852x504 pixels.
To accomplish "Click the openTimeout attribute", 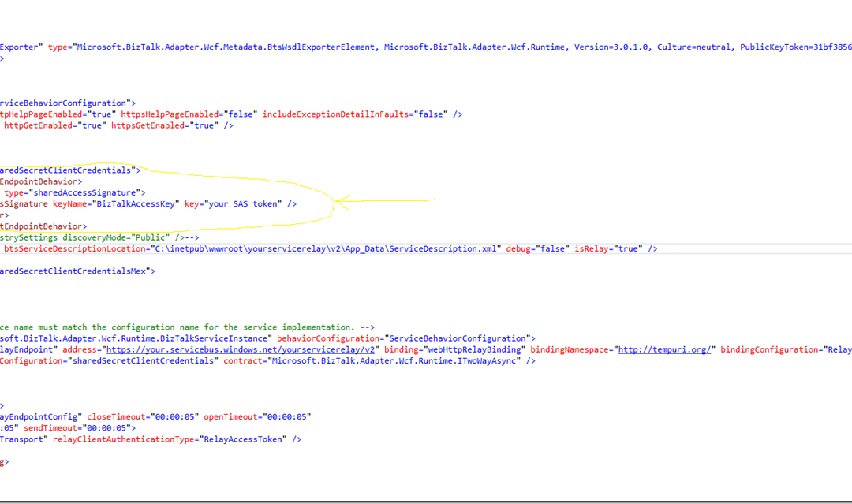I will click(231, 417).
